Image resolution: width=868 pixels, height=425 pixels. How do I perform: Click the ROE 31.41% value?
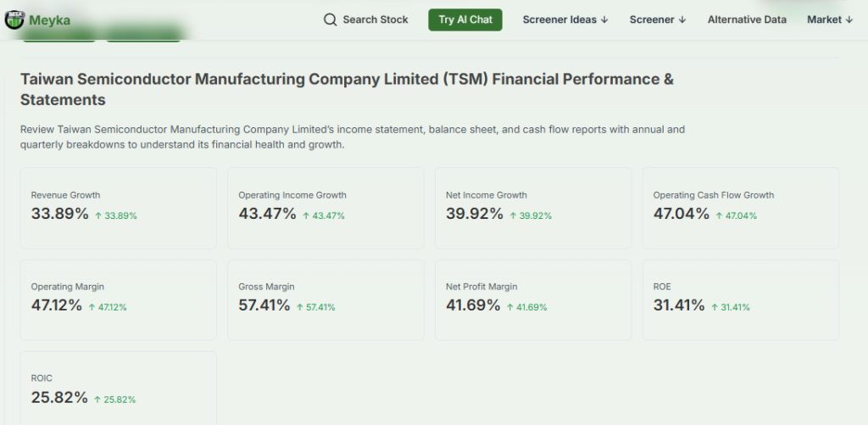point(679,305)
